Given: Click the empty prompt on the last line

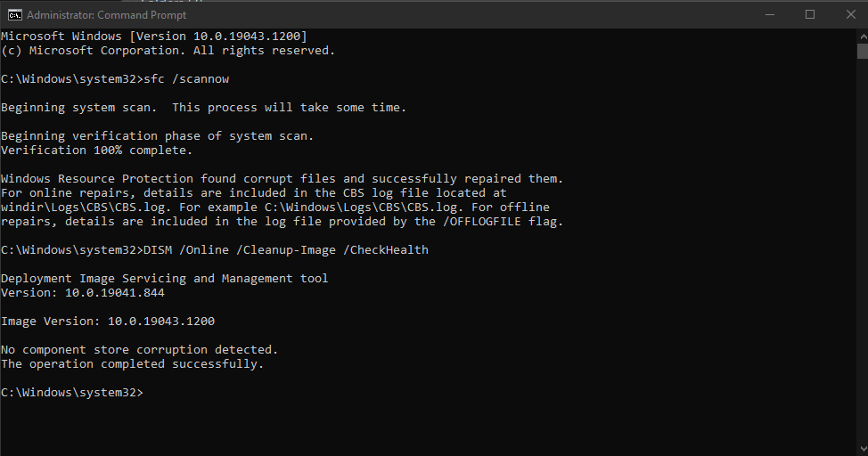Looking at the screenshot, I should point(72,393).
